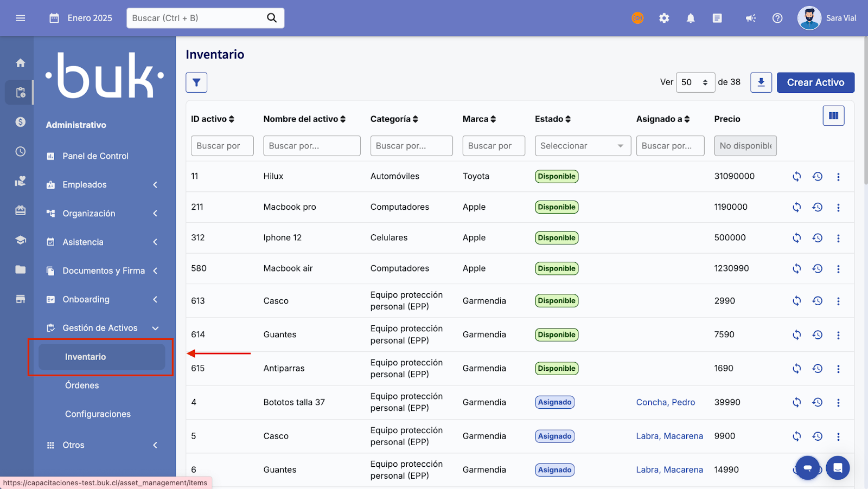
Task: Click reassign icon for Macbook air row
Action: 797,268
